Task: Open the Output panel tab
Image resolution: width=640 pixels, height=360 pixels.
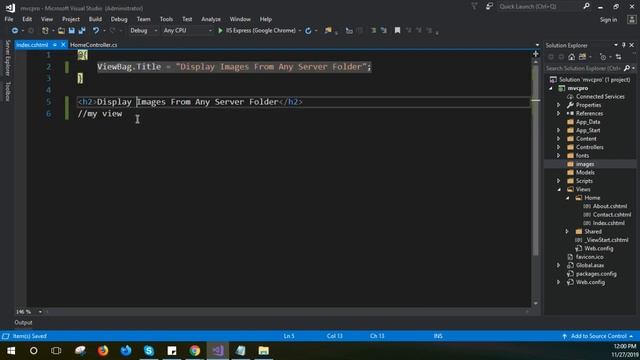Action: 23,322
